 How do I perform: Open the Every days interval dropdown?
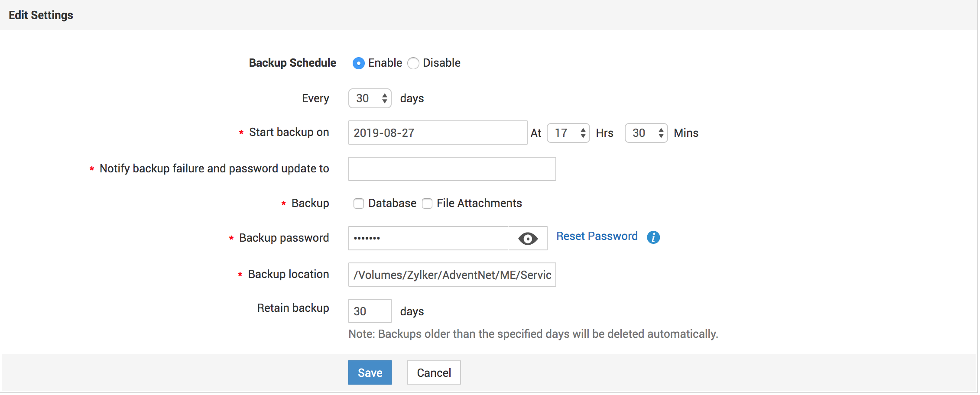pyautogui.click(x=370, y=98)
